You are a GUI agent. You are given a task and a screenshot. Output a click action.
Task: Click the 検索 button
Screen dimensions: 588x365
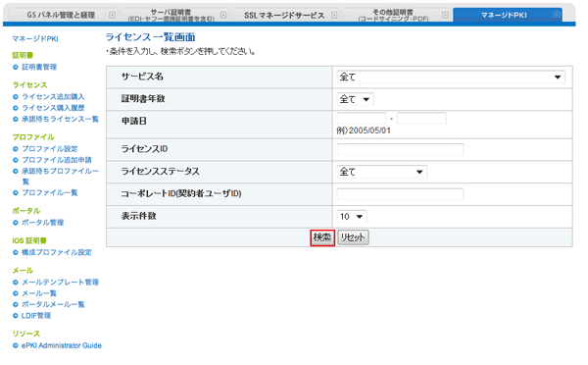pos(322,237)
